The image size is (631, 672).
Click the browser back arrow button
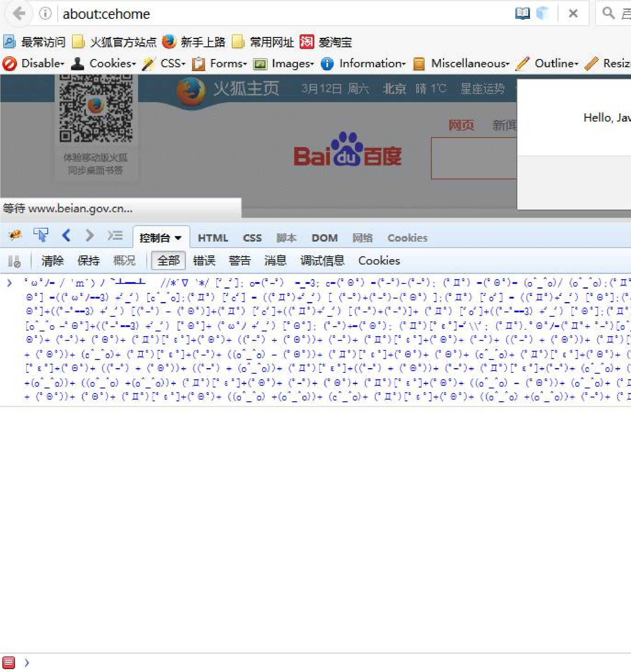[19, 14]
